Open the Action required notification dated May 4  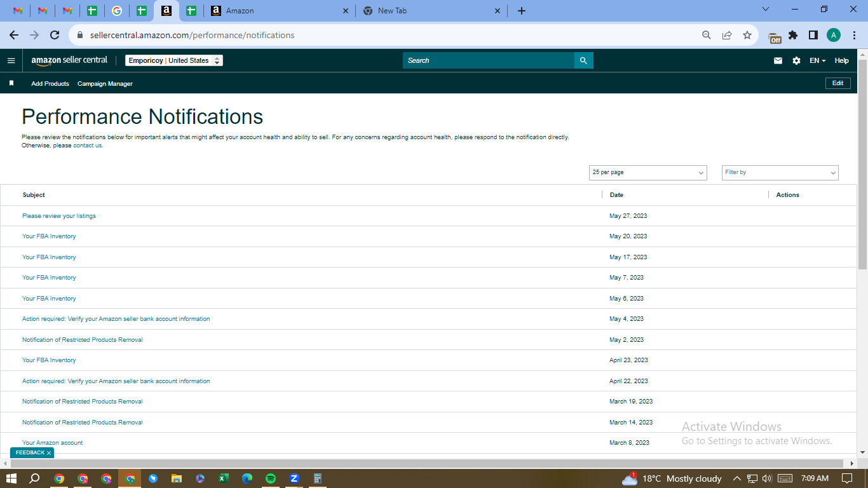point(116,319)
